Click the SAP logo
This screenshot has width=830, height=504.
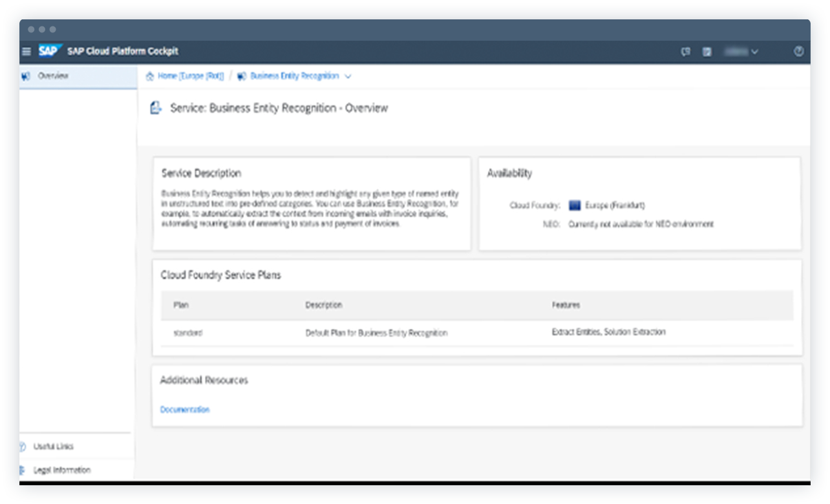pyautogui.click(x=50, y=51)
